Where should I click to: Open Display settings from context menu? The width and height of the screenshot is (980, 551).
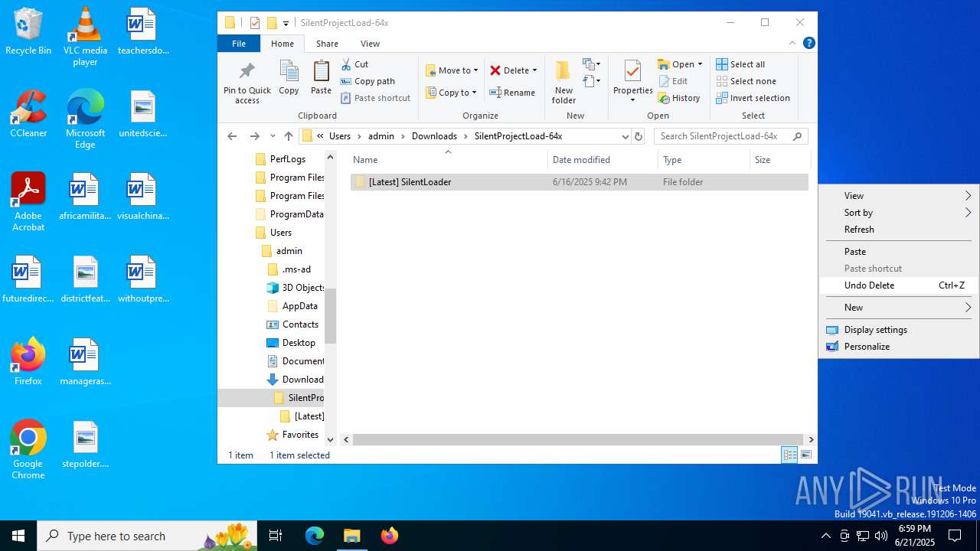click(x=900, y=330)
